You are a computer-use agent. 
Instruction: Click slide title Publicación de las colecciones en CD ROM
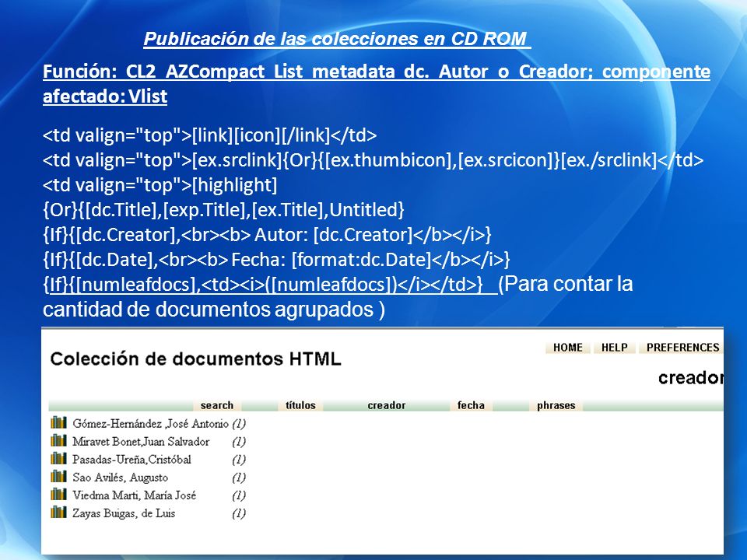click(x=337, y=39)
